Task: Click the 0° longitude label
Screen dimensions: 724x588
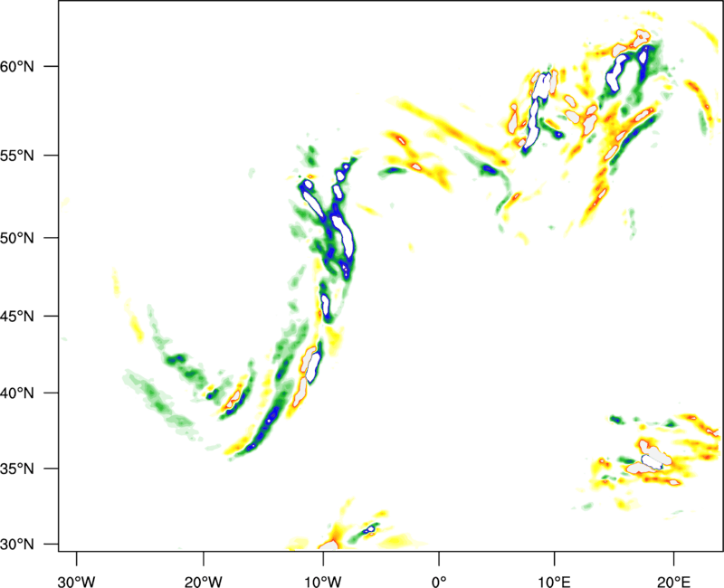Action: click(439, 582)
